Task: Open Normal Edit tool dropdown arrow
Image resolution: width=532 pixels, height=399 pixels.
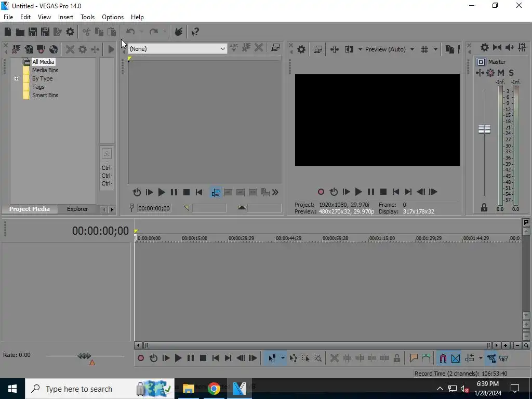Action: click(283, 358)
